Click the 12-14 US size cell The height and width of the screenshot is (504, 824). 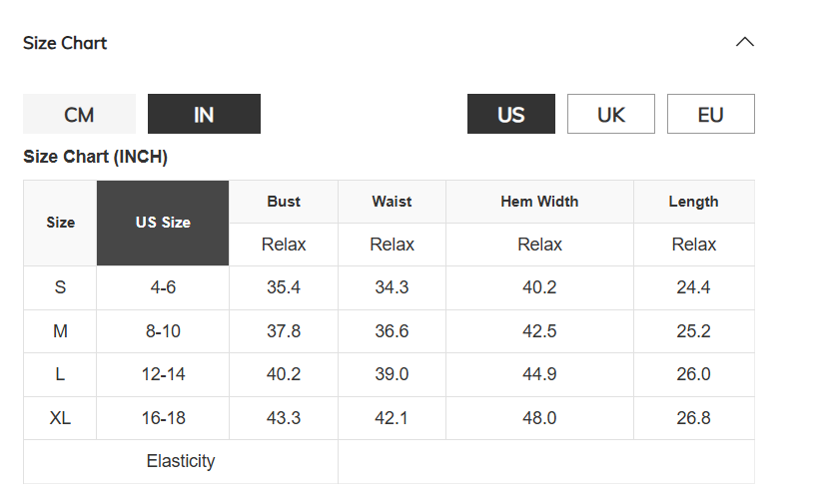(x=163, y=374)
